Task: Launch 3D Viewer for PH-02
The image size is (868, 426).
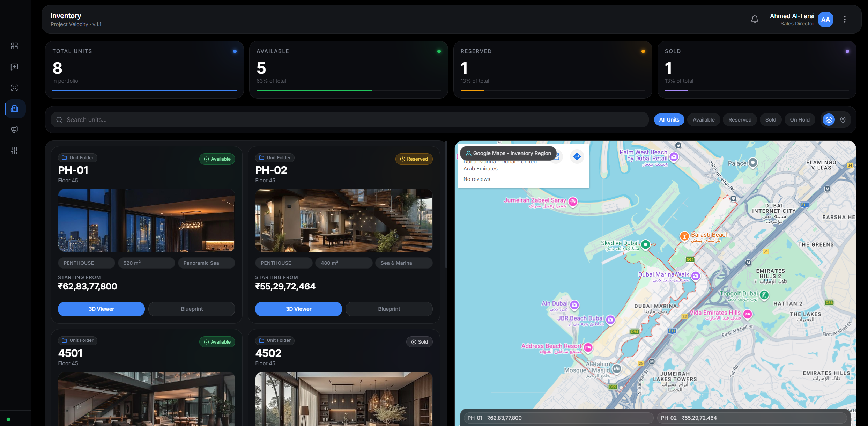Action: click(298, 309)
